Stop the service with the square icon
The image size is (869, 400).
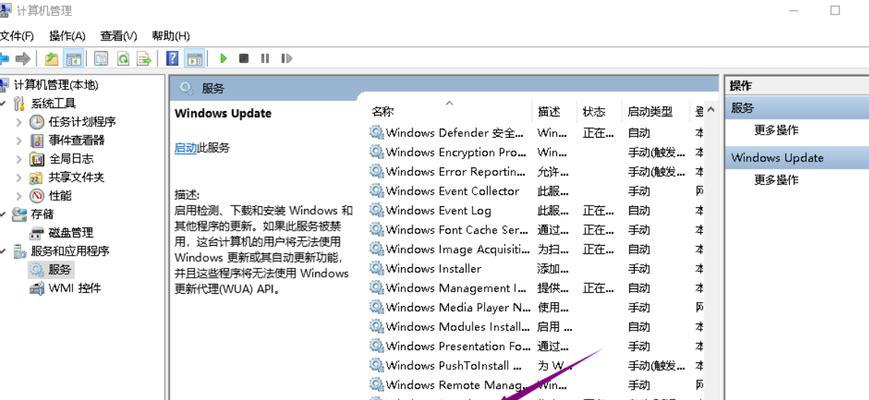click(244, 58)
